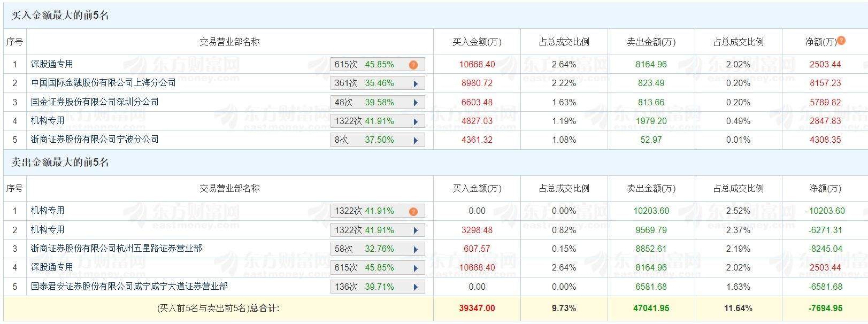Open 浙商证券杭州五星路证券营业部 link
Viewport: 868px width, 324px height.
[x=116, y=249]
